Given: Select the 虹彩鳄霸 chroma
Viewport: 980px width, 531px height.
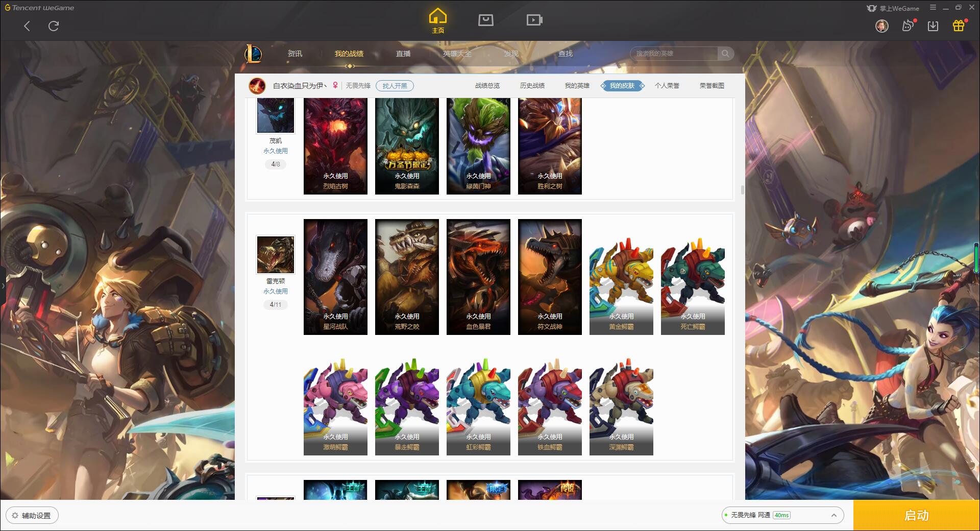Looking at the screenshot, I should pos(478,405).
